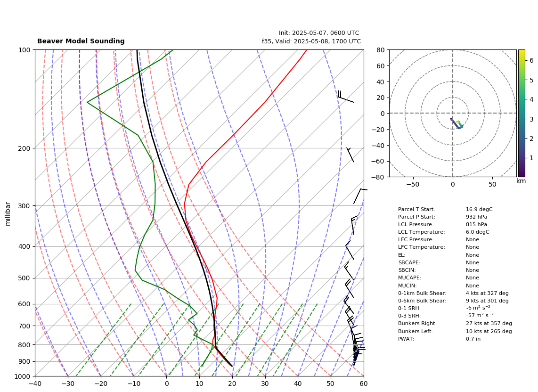
Task: Click the hodograph height colorbar
Action: pos(522,113)
